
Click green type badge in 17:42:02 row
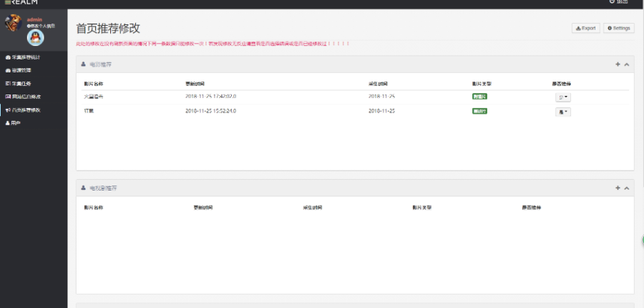(479, 97)
